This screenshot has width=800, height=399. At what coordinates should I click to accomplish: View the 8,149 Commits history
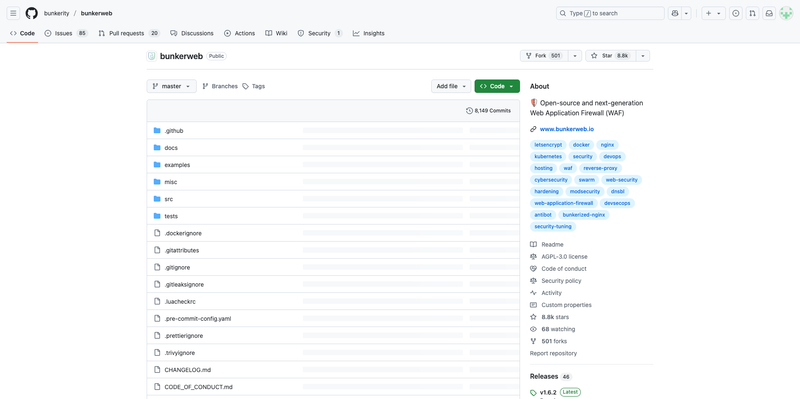coord(488,110)
